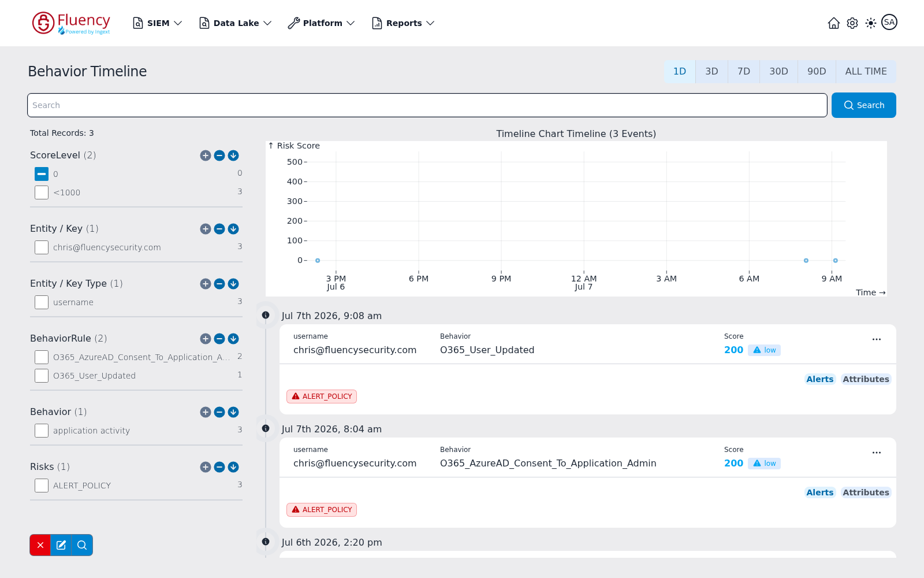
Task: Click the minus icon for Risks facet
Action: click(x=219, y=467)
